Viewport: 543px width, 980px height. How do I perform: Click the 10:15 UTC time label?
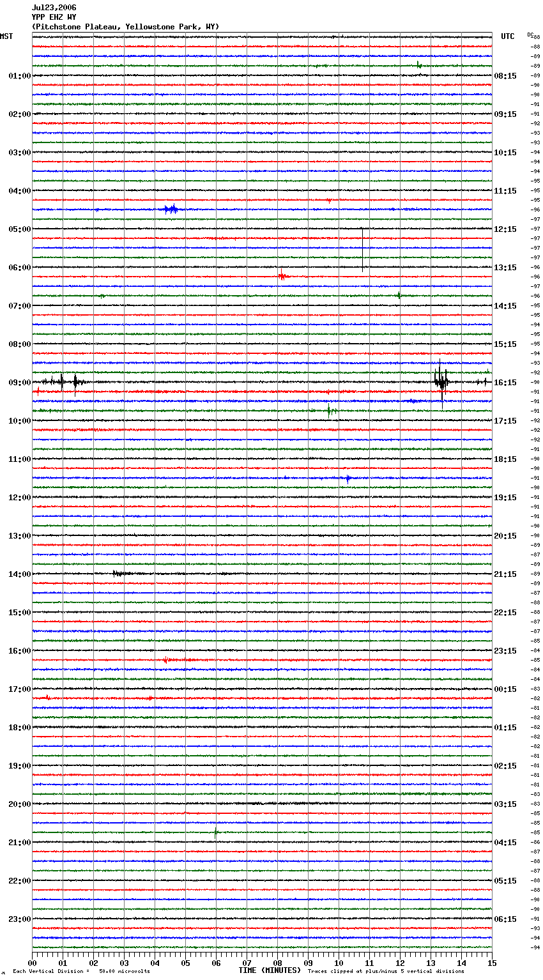(505, 153)
